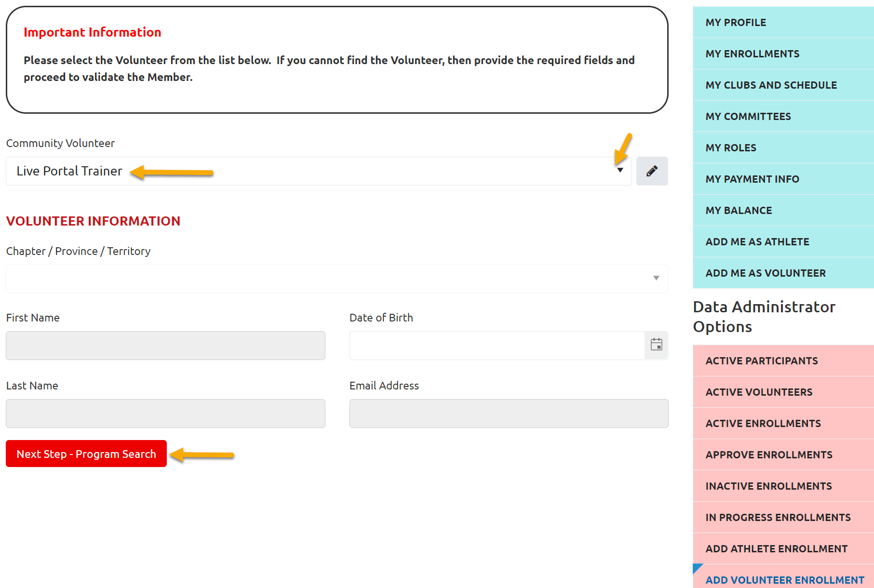Select My Committees in sidebar
The height and width of the screenshot is (588, 874).
[x=783, y=116]
